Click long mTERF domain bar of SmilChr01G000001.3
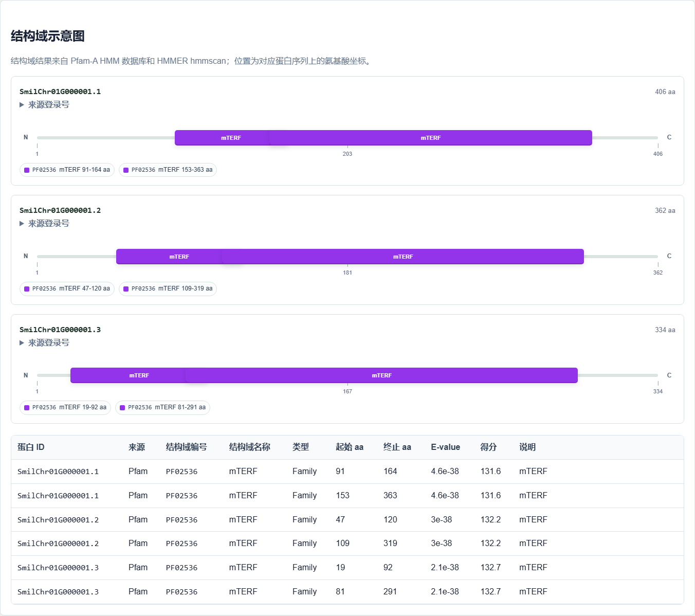The width and height of the screenshot is (695, 616). coord(381,375)
